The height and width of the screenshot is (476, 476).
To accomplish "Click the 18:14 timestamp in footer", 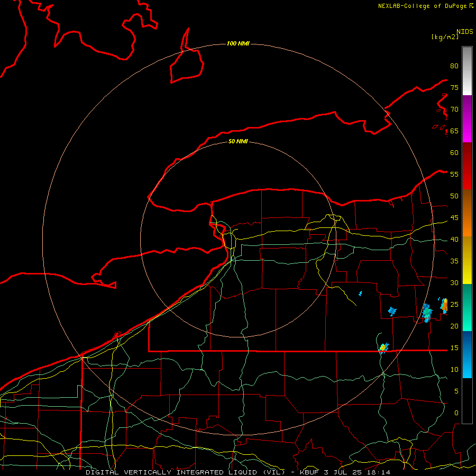I will tap(378, 472).
